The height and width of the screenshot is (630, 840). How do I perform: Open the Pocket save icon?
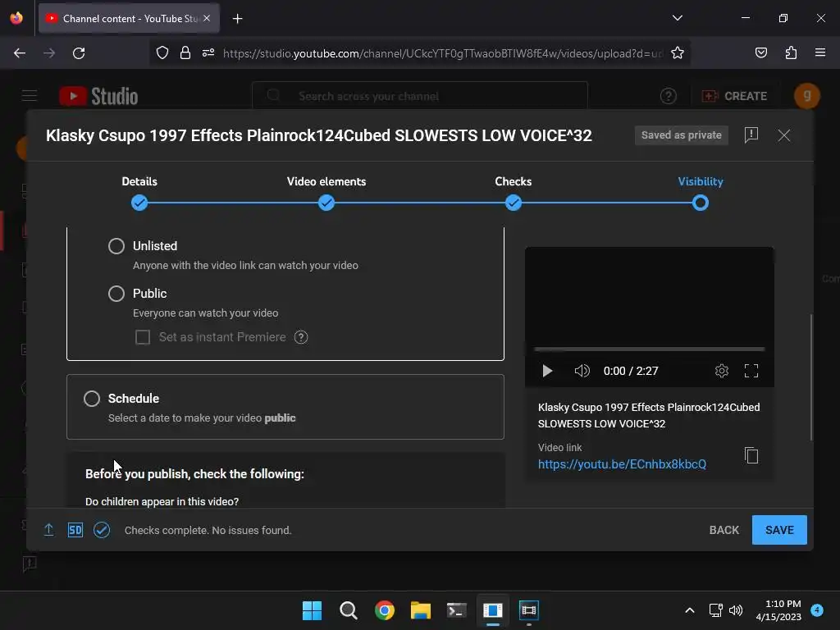coord(760,52)
